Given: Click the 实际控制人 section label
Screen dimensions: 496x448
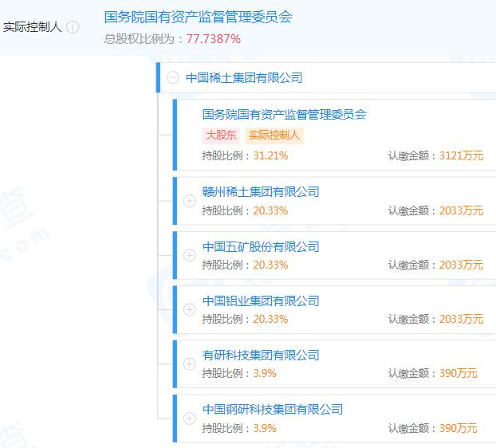Looking at the screenshot, I should 32,27.
